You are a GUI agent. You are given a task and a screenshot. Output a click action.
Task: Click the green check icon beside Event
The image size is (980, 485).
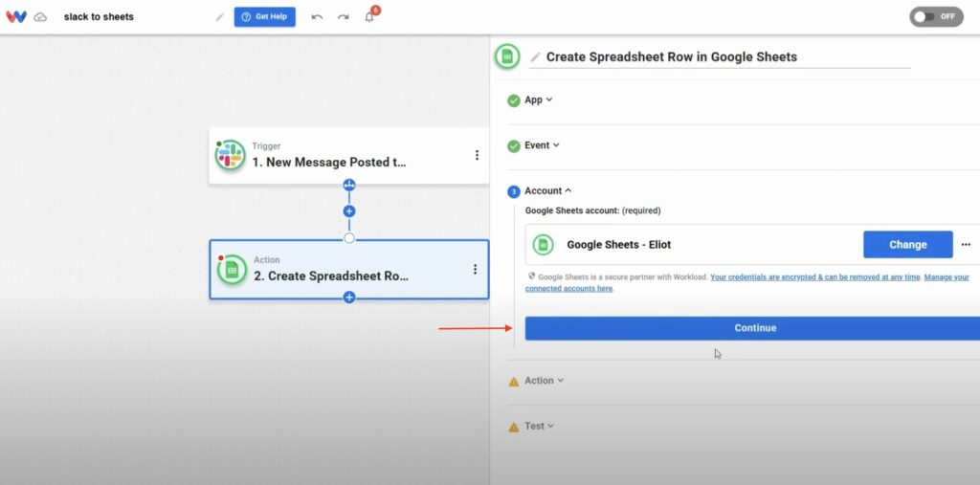tap(514, 146)
